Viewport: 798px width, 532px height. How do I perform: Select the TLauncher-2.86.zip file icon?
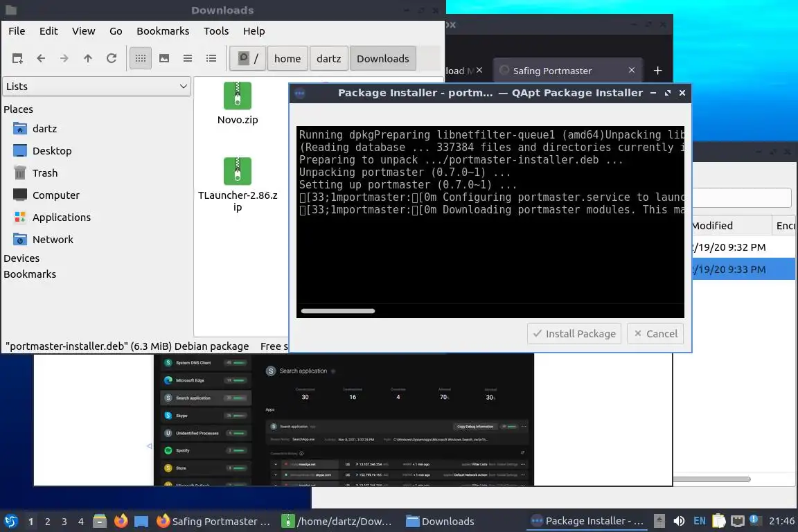tap(237, 172)
